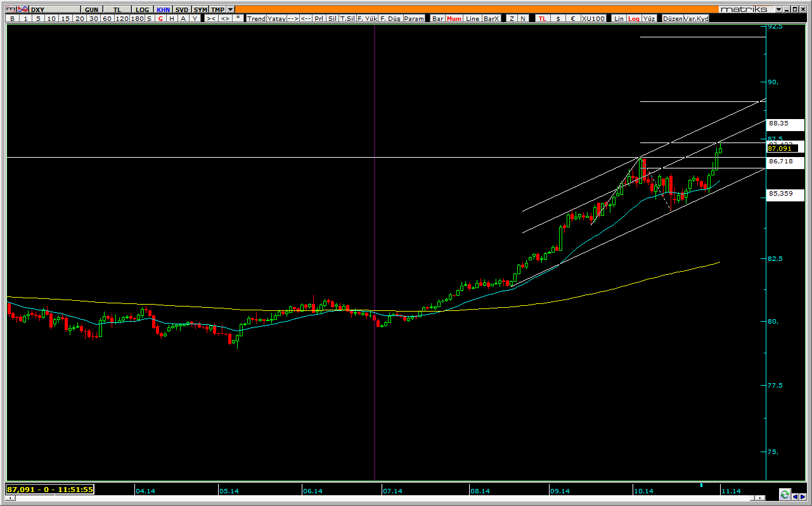Set period to 60 minutes
This screenshot has width=812, height=506.
coord(107,18)
